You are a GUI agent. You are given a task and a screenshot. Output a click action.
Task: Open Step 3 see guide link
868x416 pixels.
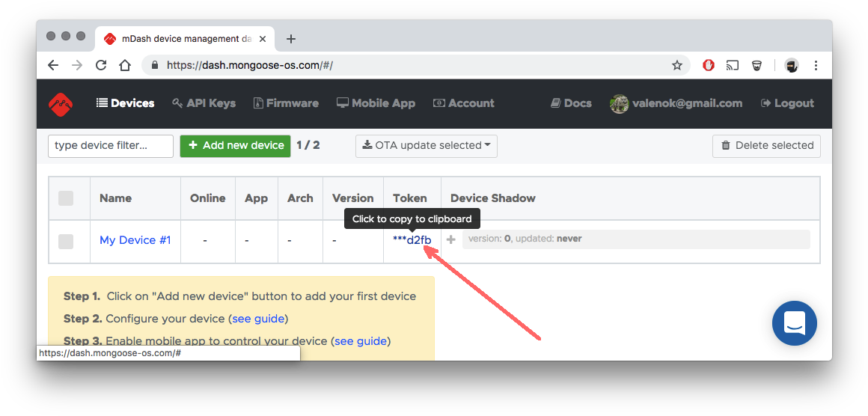tap(361, 341)
